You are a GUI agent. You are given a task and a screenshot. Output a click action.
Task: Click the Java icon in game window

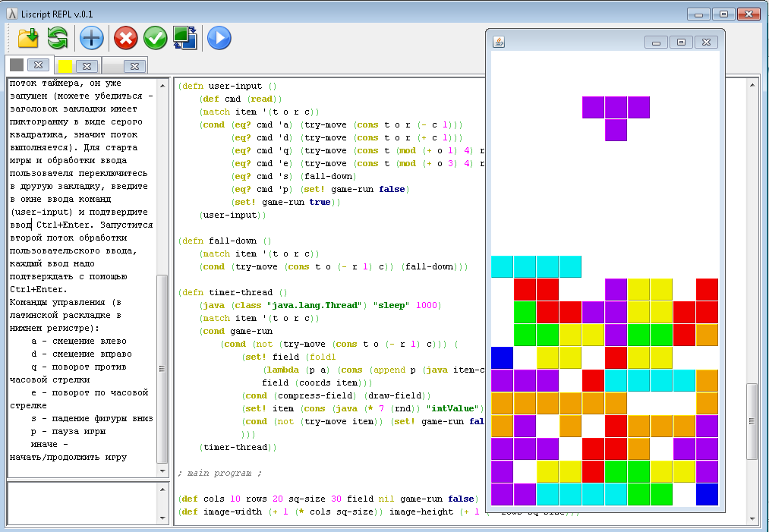point(499,42)
